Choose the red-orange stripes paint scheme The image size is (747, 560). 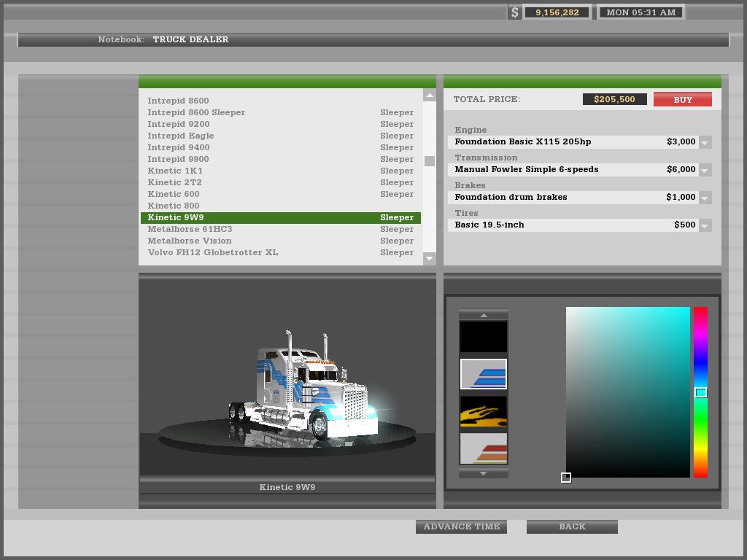pyautogui.click(x=483, y=448)
